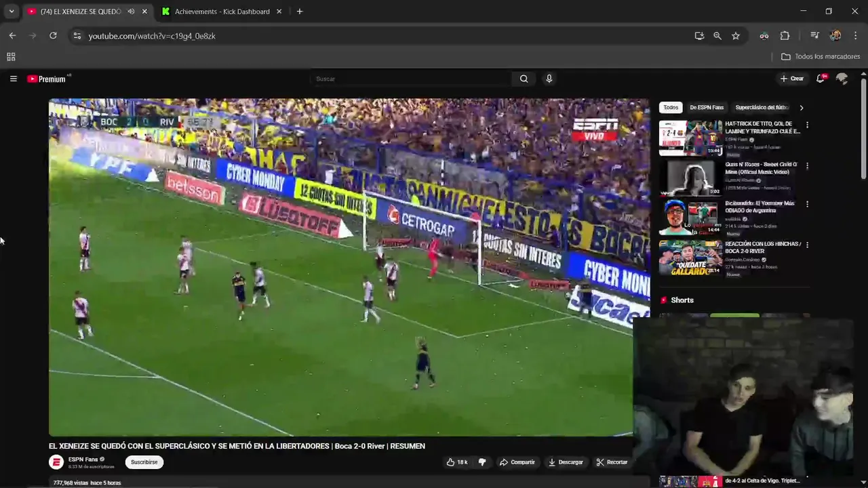Open YouTube notifications bell
The image size is (868, 488).
821,79
